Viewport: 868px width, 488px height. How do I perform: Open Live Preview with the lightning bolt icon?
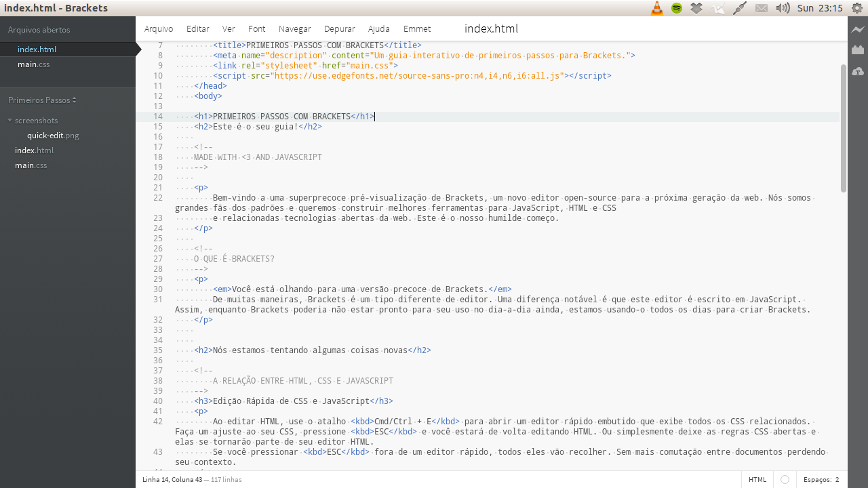click(x=858, y=29)
